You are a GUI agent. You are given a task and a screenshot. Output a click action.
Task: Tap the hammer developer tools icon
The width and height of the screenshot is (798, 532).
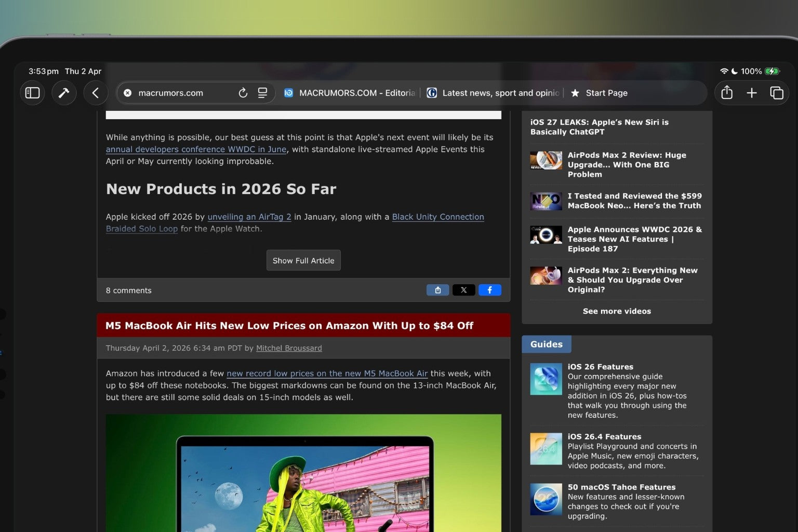tap(64, 93)
